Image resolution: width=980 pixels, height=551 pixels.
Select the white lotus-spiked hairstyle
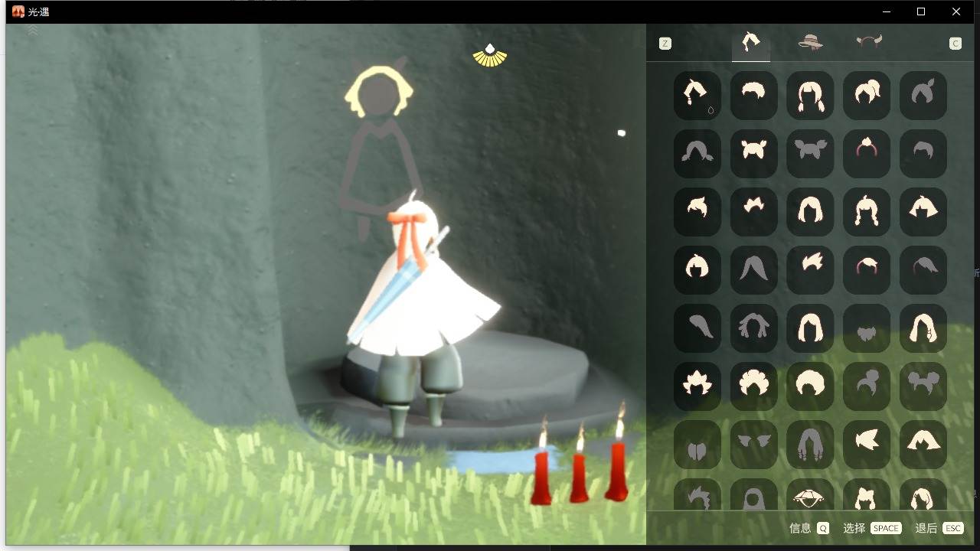click(697, 386)
